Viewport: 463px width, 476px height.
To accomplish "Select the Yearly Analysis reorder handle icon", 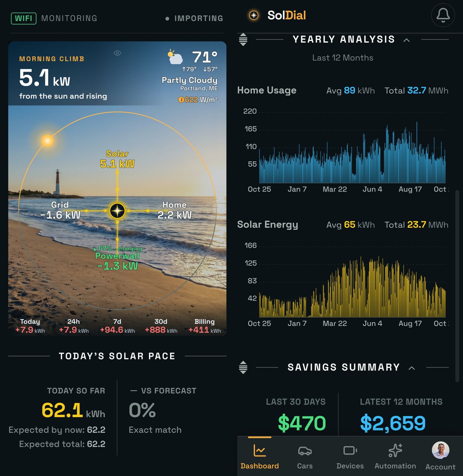I will coord(243,39).
